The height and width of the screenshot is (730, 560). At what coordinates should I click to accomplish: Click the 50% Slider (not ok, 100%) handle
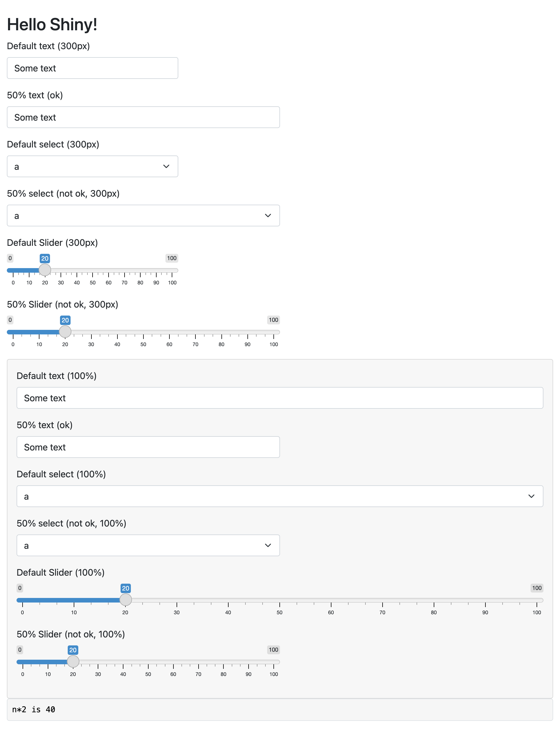point(73,661)
